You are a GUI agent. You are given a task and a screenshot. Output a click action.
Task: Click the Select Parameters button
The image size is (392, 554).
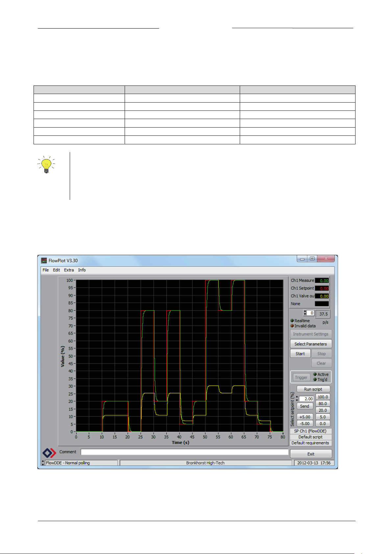coord(311,344)
